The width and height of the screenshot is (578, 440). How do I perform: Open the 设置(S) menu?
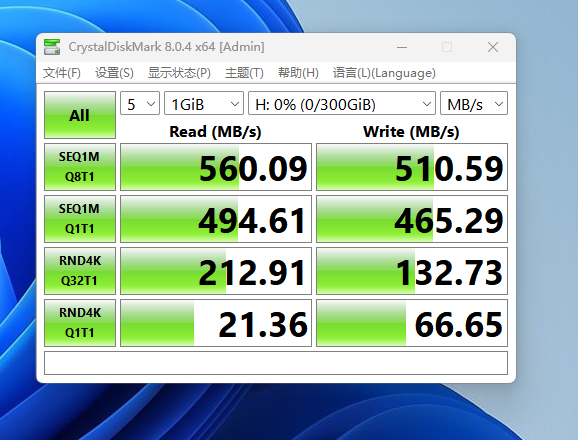(x=114, y=73)
